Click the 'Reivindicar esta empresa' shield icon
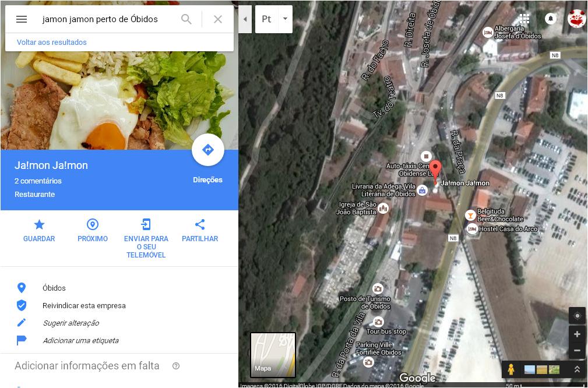 tap(22, 305)
